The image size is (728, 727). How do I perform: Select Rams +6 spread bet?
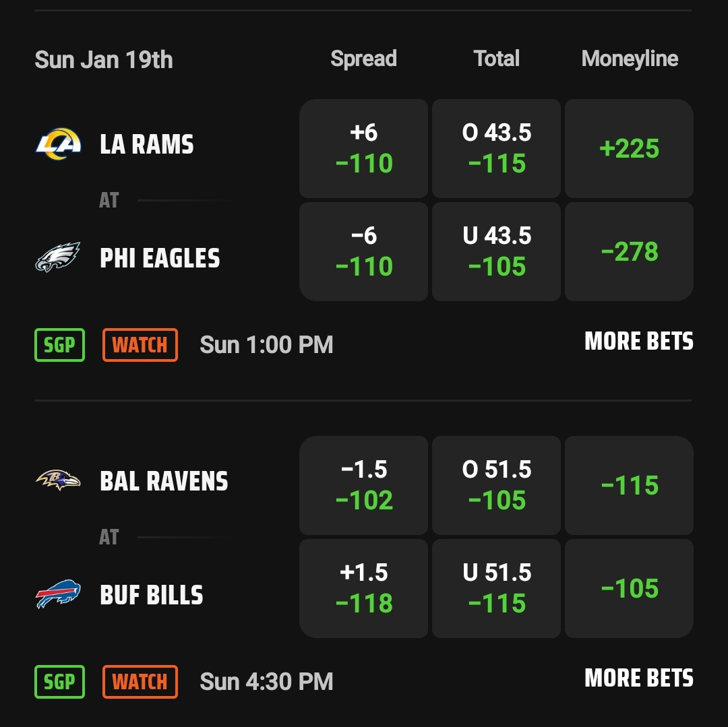363,148
